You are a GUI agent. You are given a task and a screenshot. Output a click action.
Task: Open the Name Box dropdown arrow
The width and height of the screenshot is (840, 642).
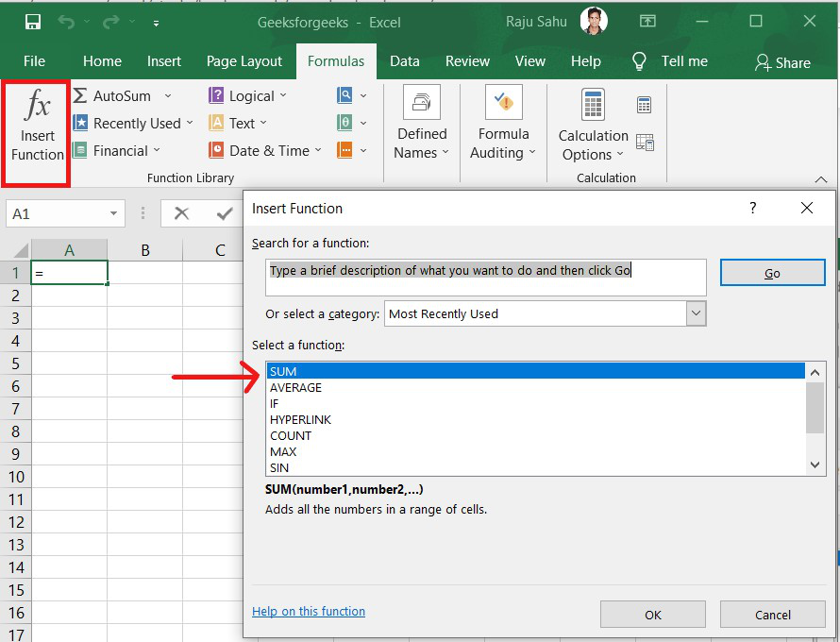pyautogui.click(x=113, y=213)
